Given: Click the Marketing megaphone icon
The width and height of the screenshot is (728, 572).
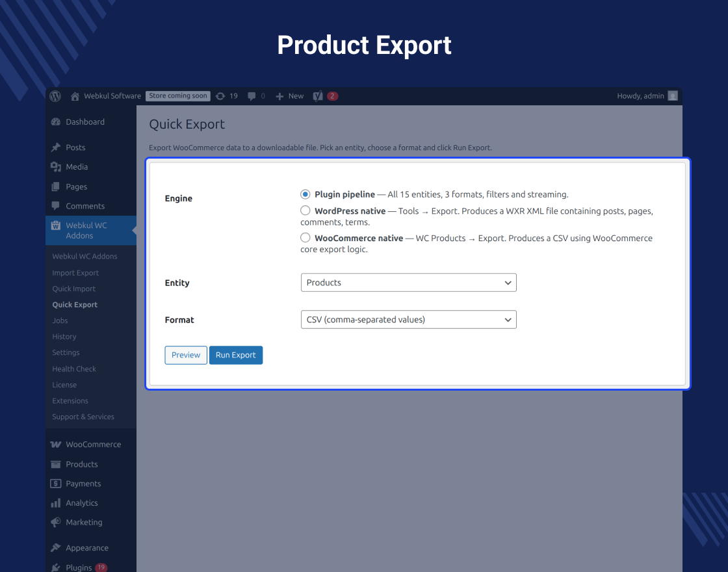Looking at the screenshot, I should click(x=56, y=523).
